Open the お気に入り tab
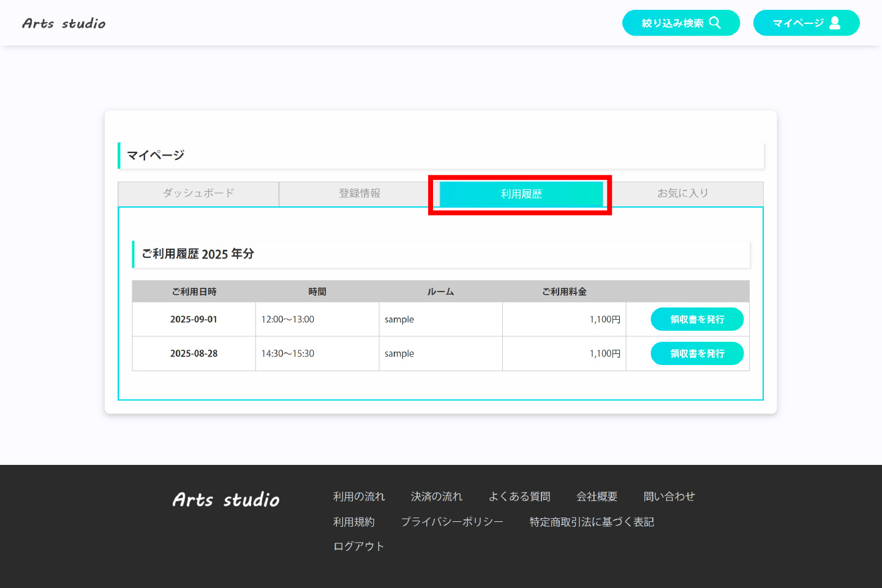Image resolution: width=882 pixels, height=588 pixels. pos(683,194)
